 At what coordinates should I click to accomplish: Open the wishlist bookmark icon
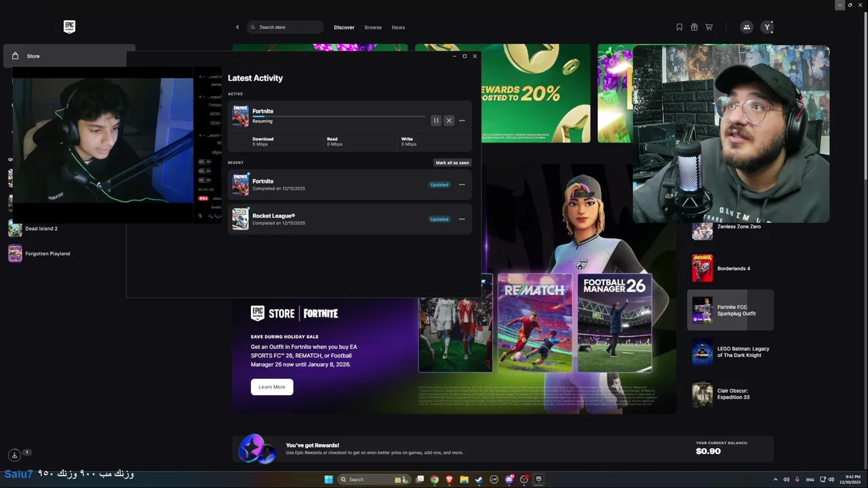679,27
